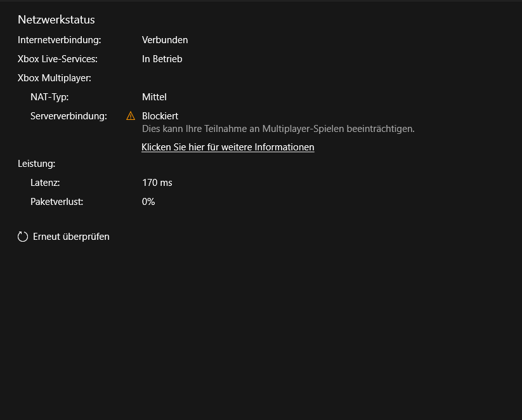Select the Netzwerkstatus heading
Screen dimensions: 522x420
56,20
